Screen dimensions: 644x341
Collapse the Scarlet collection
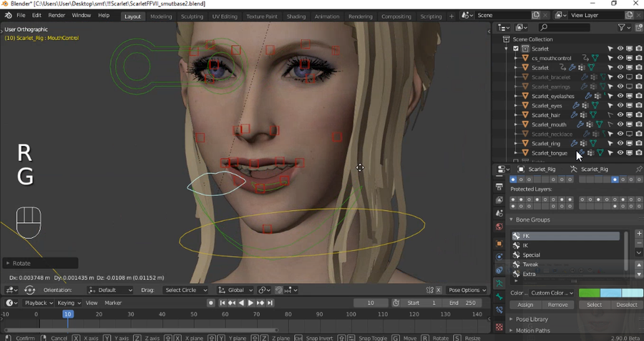click(x=507, y=49)
